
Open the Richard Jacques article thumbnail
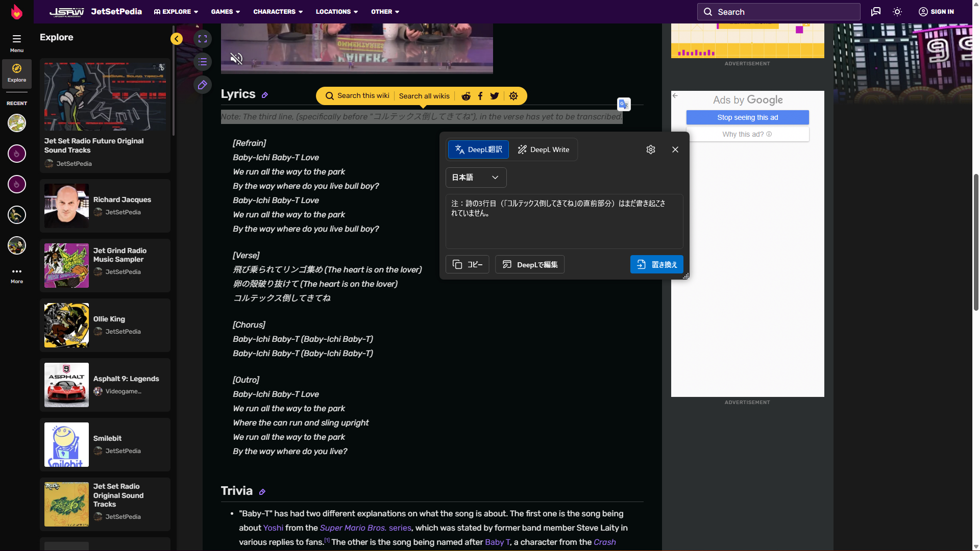(66, 206)
